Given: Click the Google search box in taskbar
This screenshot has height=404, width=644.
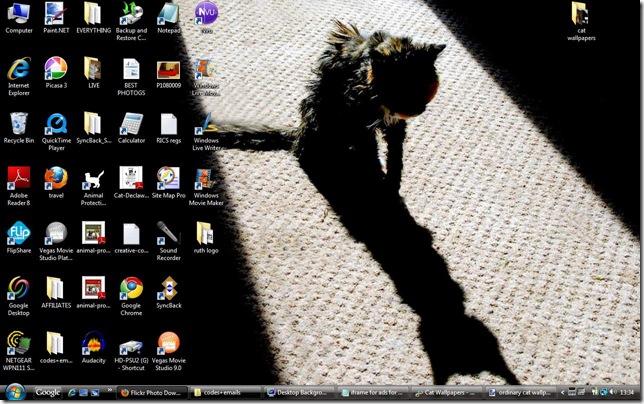Looking at the screenshot, I should pos(48,393).
